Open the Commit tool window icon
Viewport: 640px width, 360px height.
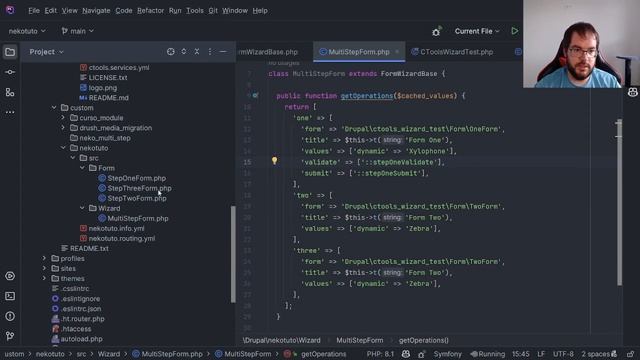click(10, 72)
